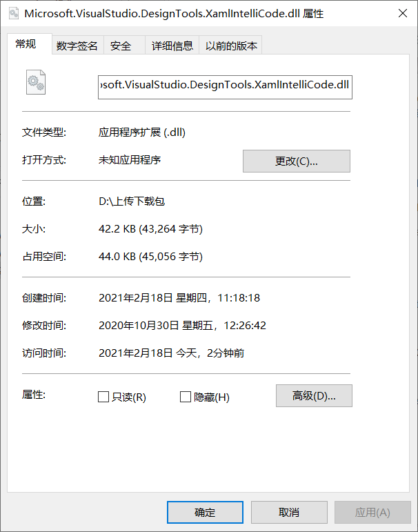418x532 pixels.
Task: Click the 大小: label
Action: click(34, 229)
